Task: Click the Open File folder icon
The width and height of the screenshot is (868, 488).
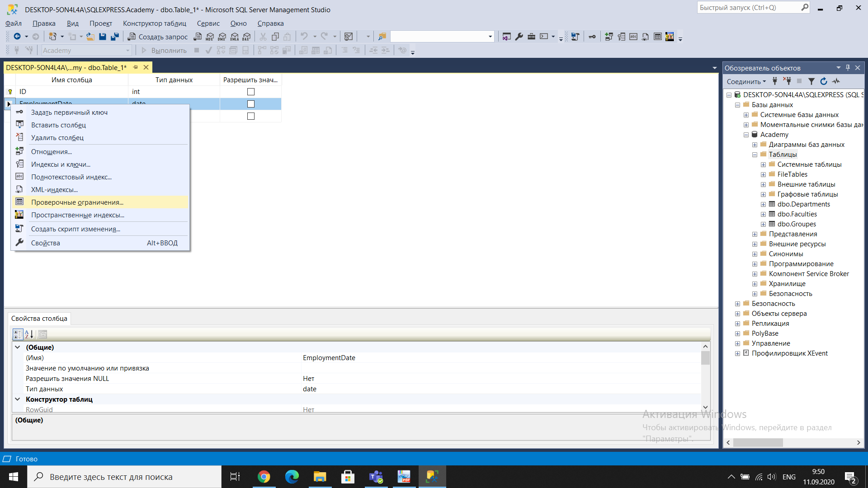Action: coord(90,37)
